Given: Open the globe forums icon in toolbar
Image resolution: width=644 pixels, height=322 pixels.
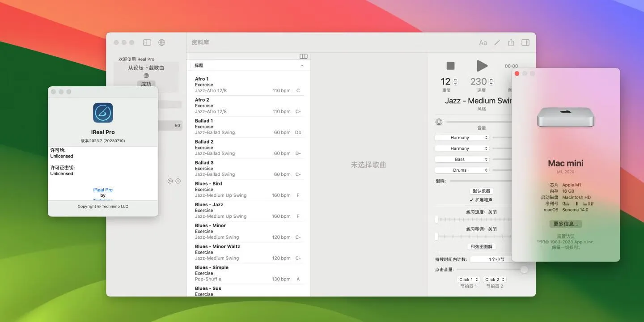Looking at the screenshot, I should pyautogui.click(x=162, y=42).
